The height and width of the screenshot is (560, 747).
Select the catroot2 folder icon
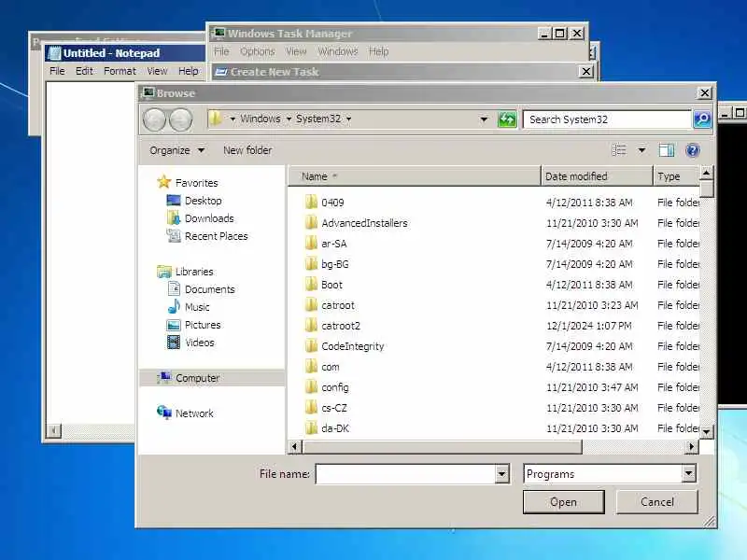coord(311,325)
